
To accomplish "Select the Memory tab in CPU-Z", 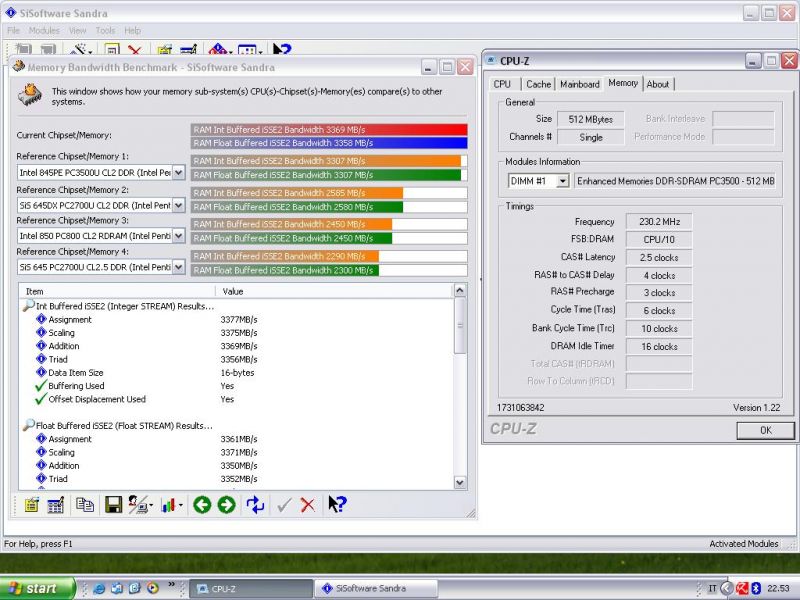I will (623, 83).
